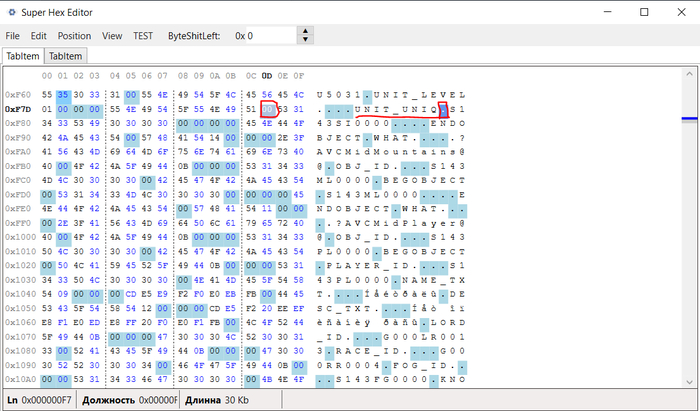
Task: Click the bold 0xF7D row offset label
Action: click(19, 108)
